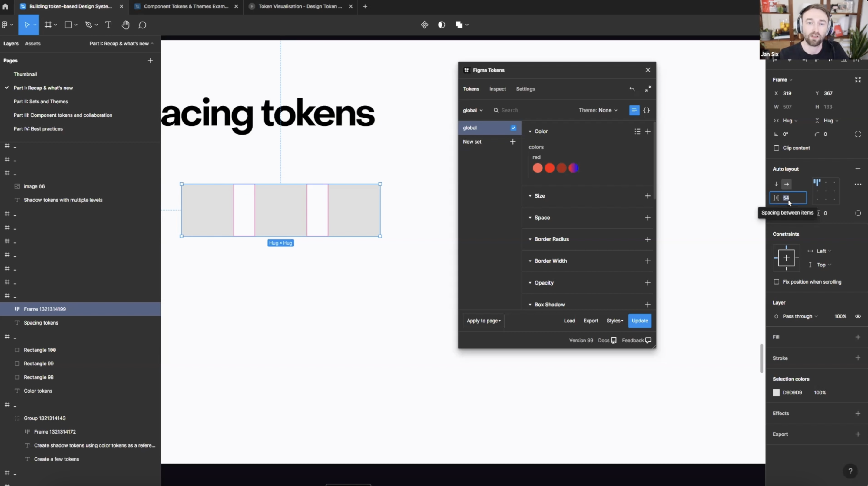Screen dimensions: 868x486
Task: Switch to the Settings tab in plugin
Action: [x=525, y=89]
